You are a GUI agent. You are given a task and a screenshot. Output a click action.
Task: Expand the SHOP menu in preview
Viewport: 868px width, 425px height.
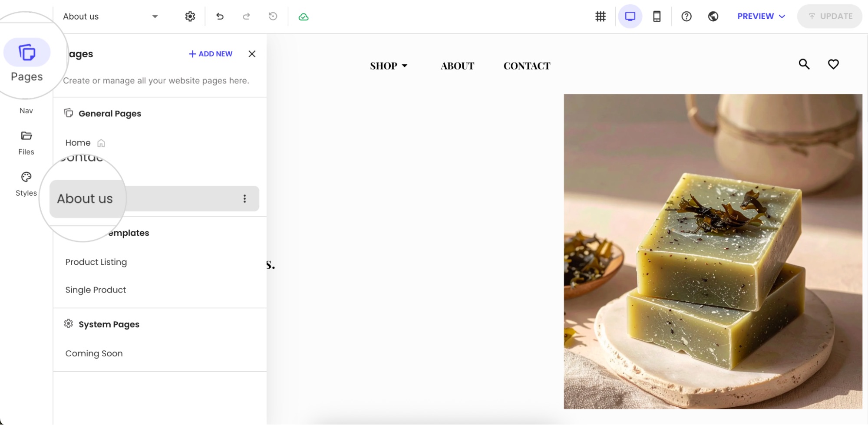pyautogui.click(x=389, y=66)
